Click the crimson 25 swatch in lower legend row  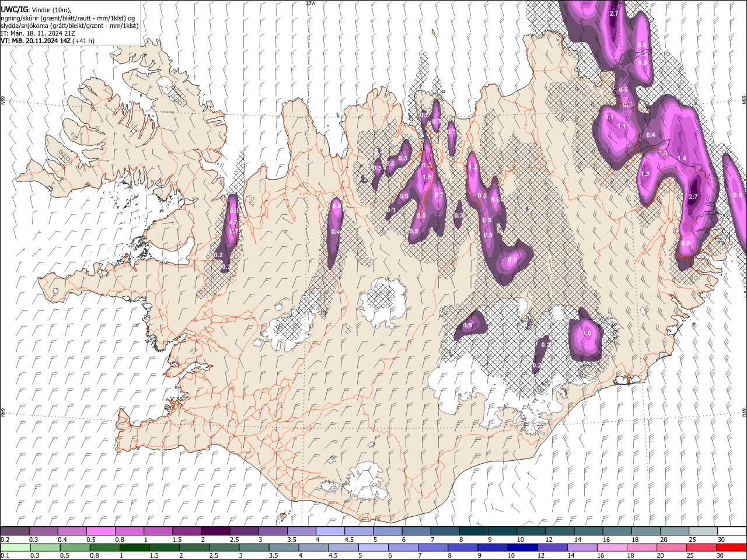pyautogui.click(x=700, y=547)
